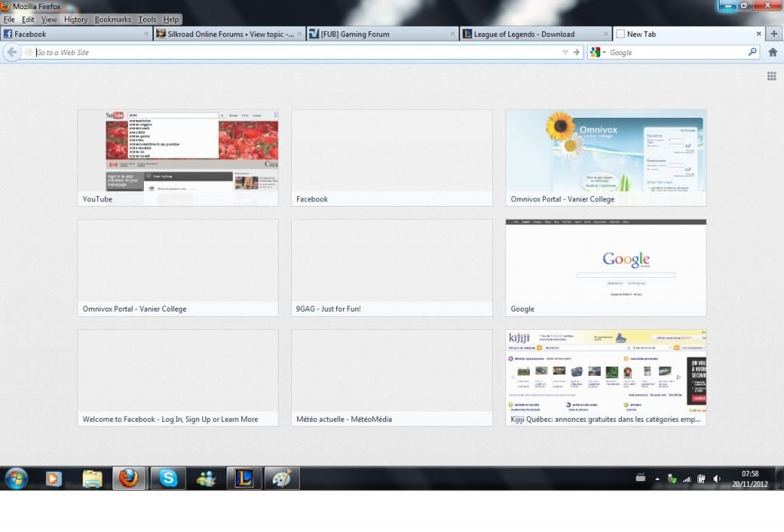Click the tray icon with green arrow
The height and width of the screenshot is (532, 784).
(x=672, y=479)
